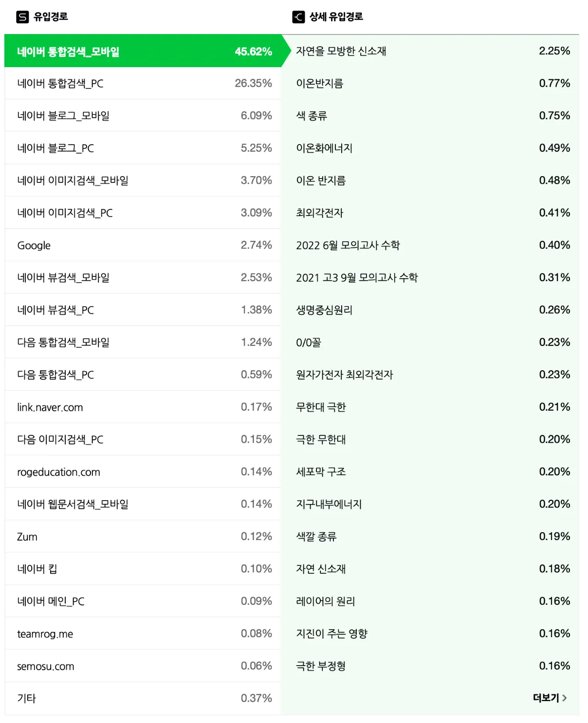Choose the Zum referral row
Image resolution: width=588 pixels, height=723 pixels.
(143, 537)
